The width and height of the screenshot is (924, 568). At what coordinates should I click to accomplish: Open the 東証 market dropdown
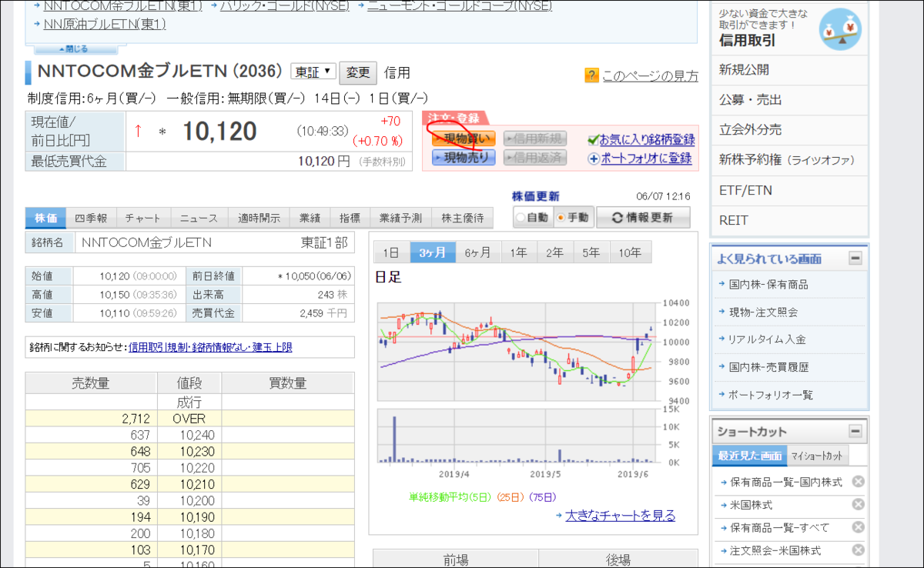pyautogui.click(x=313, y=72)
